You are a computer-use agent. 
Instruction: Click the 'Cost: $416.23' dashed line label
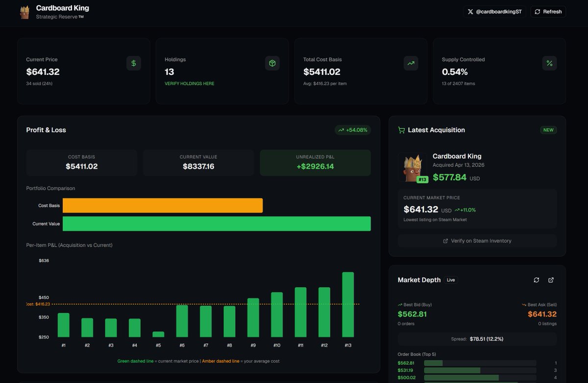[x=38, y=304]
